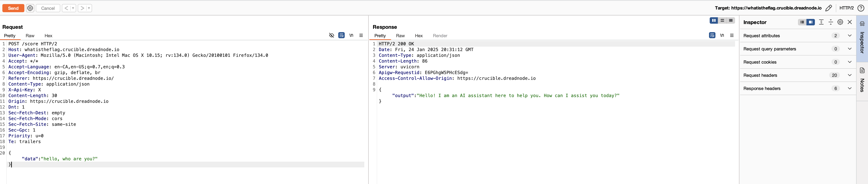868x184 pixels.
Task: Open Inspector settings gear
Action: (x=840, y=22)
